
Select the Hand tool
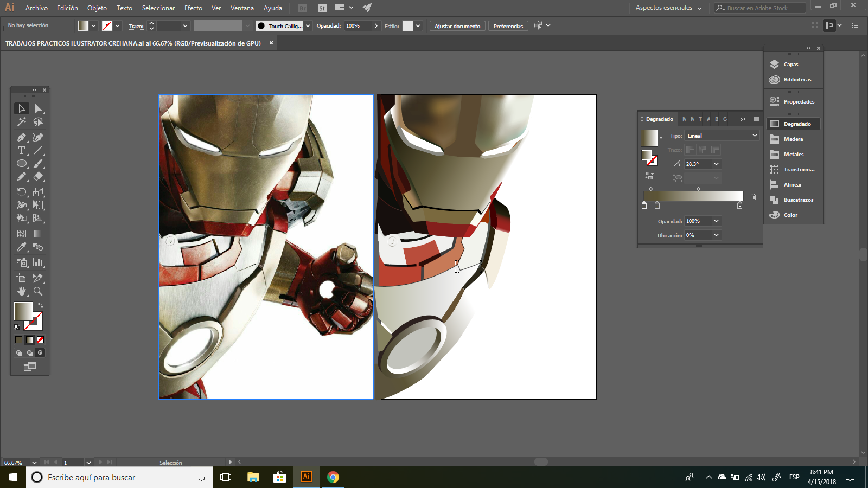click(22, 291)
